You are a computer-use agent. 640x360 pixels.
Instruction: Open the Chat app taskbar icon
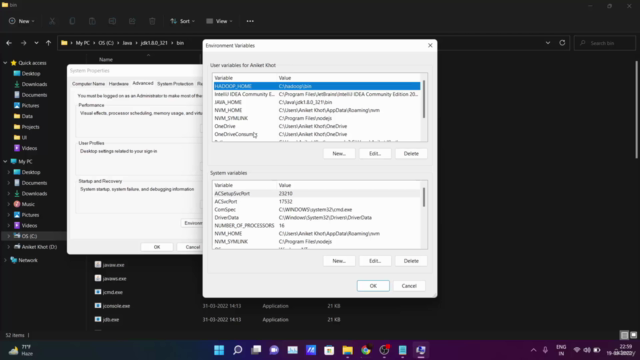274,350
